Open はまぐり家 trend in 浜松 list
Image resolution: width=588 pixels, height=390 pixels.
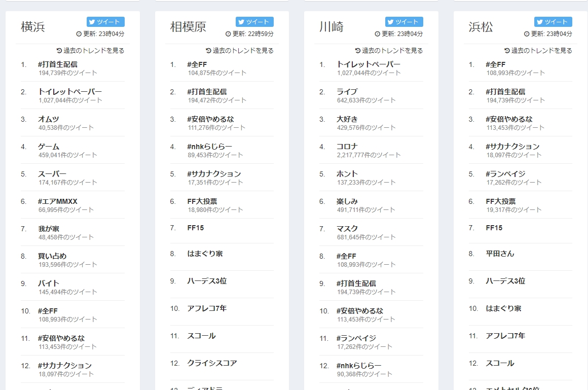[503, 308]
